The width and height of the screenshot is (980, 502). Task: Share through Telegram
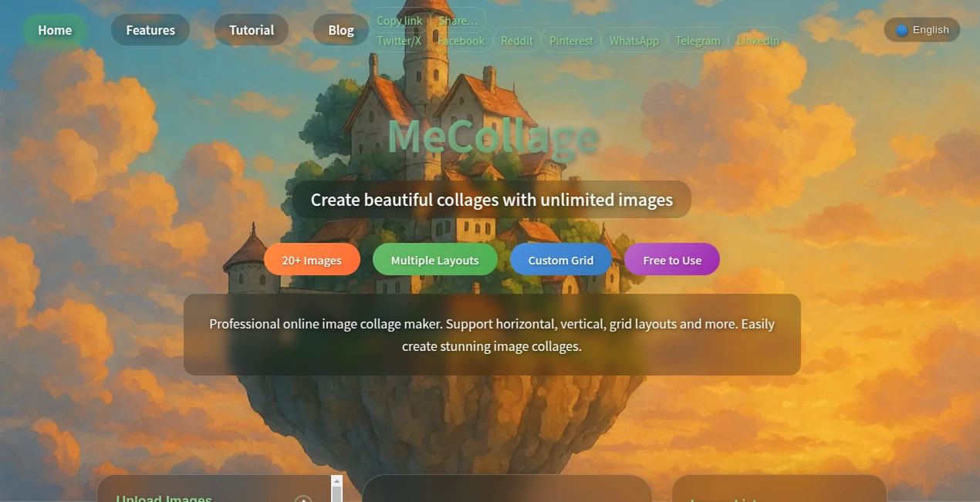pos(697,40)
